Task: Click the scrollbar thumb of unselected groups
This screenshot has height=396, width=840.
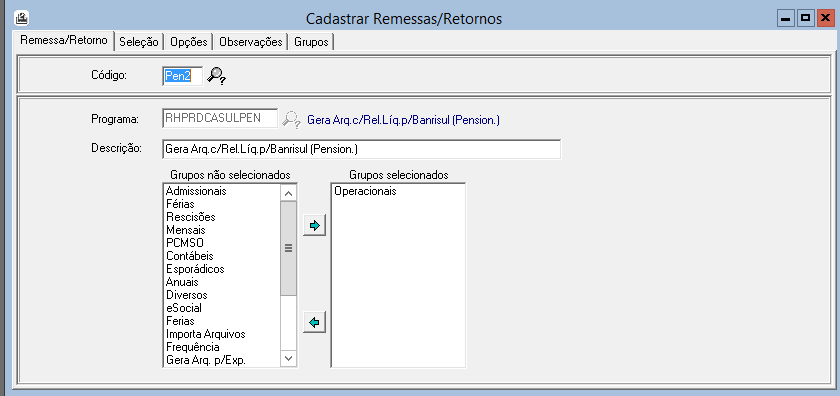Action: click(288, 248)
